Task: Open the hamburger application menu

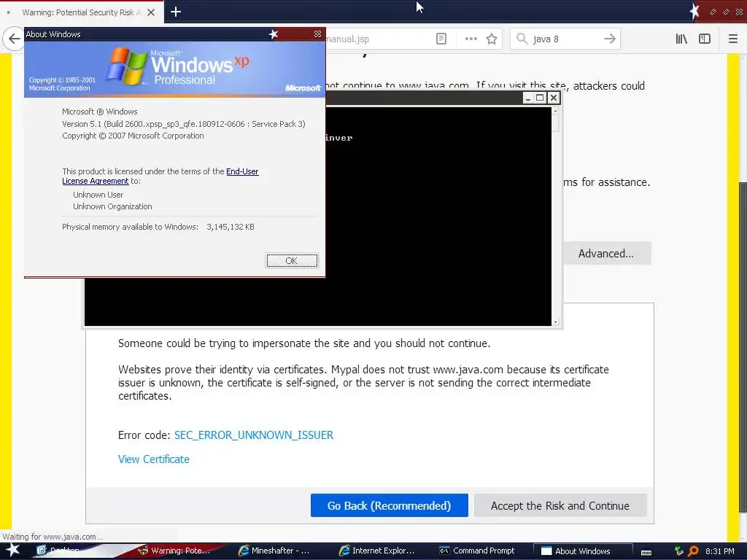Action: [x=733, y=39]
